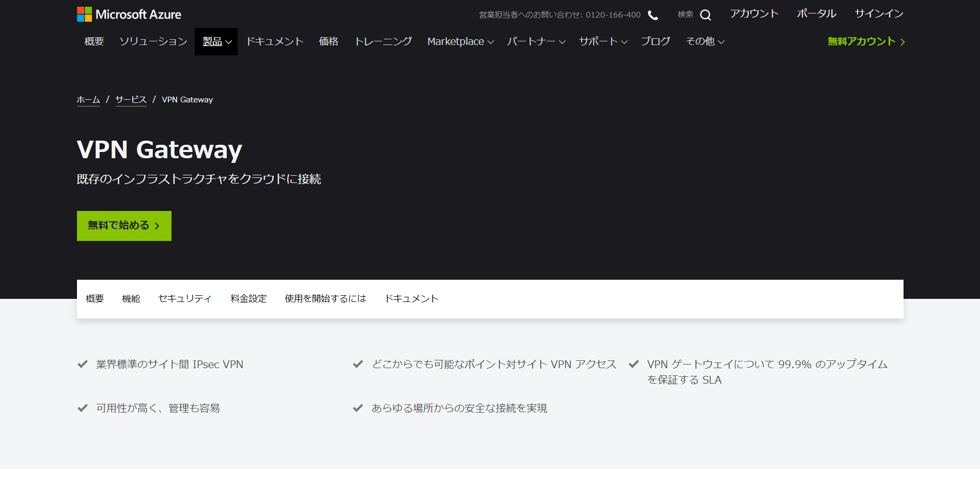The image size is (980, 485).
Task: Click text あらゆる場所からの安全な接続を実現
Action: tap(459, 408)
